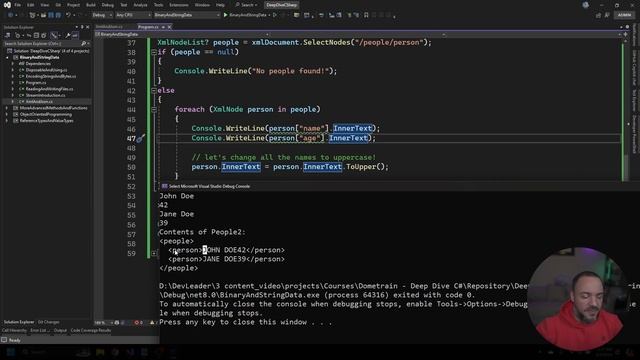This screenshot has width=640, height=360.
Task: Click the Live Share icon beside ADMIN
Action: (598, 15)
